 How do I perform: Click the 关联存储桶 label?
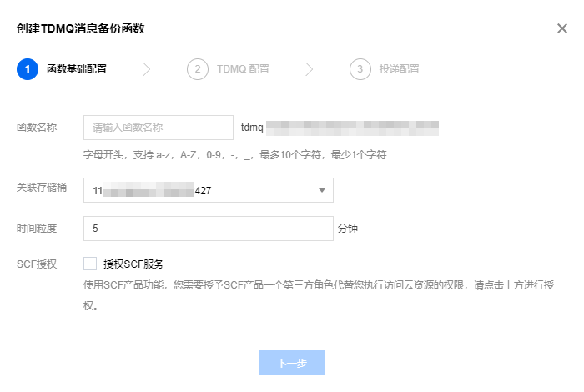tap(42, 188)
